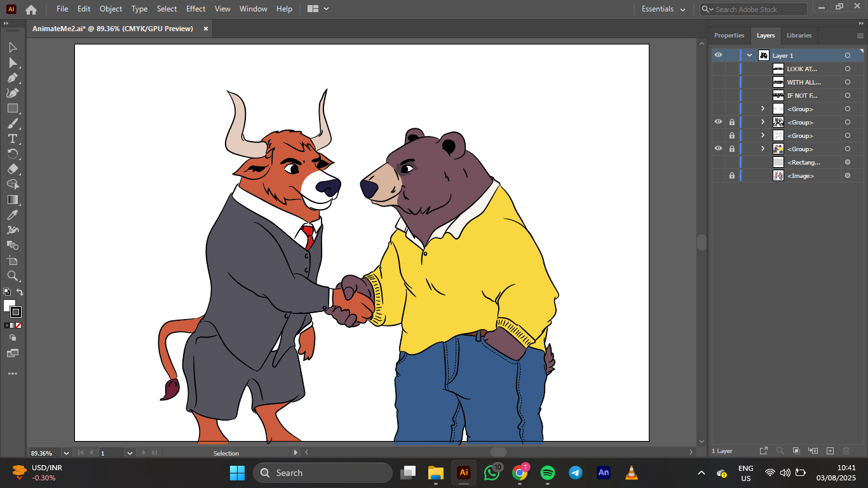Screen dimensions: 868x488
Task: Switch to the Properties tab
Action: click(x=729, y=36)
